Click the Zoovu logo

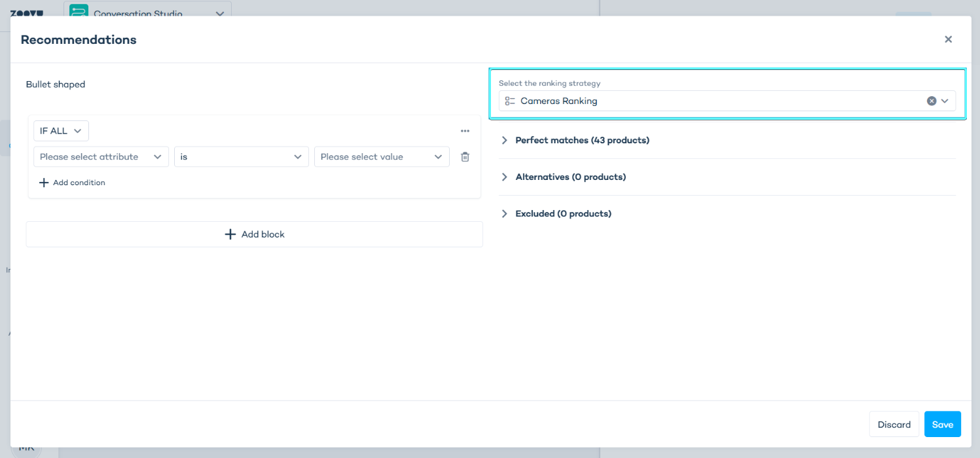(x=26, y=12)
